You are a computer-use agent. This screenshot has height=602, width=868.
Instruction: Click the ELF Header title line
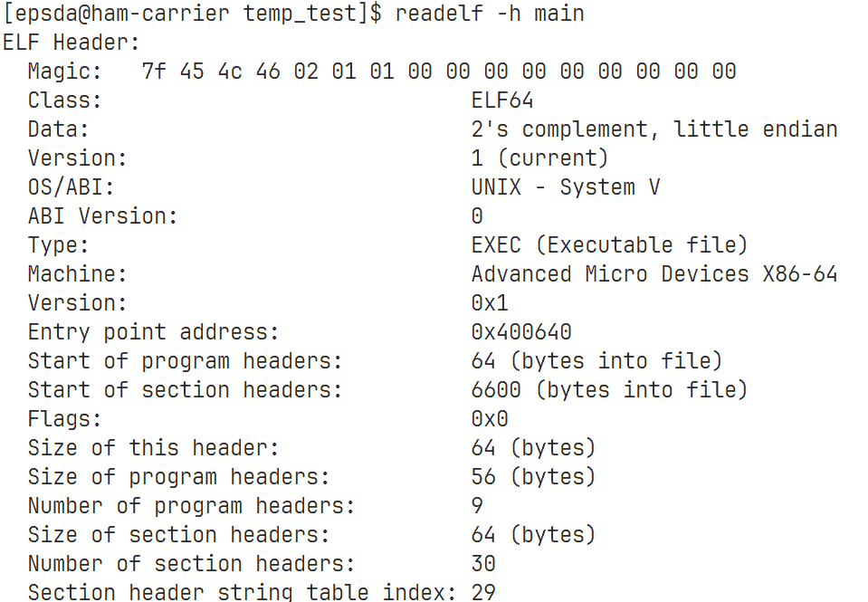tap(72, 42)
